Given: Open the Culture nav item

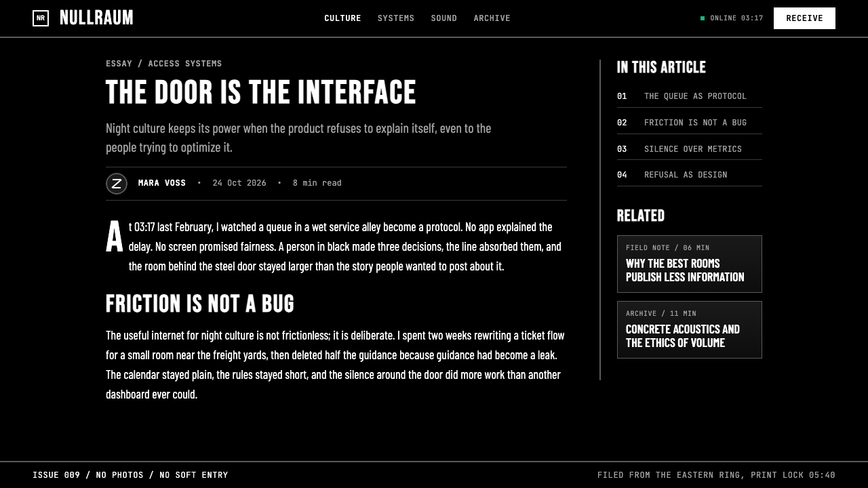Looking at the screenshot, I should [x=342, y=18].
